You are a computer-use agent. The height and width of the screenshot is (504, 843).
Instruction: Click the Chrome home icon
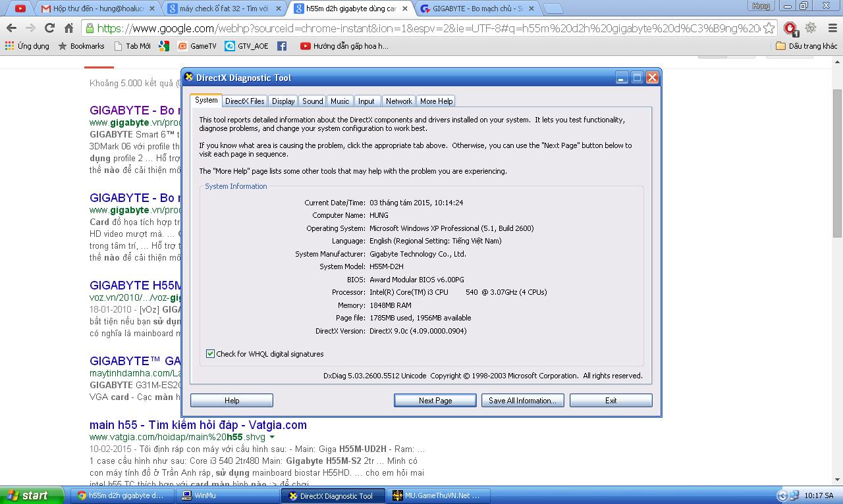pyautogui.click(x=68, y=28)
